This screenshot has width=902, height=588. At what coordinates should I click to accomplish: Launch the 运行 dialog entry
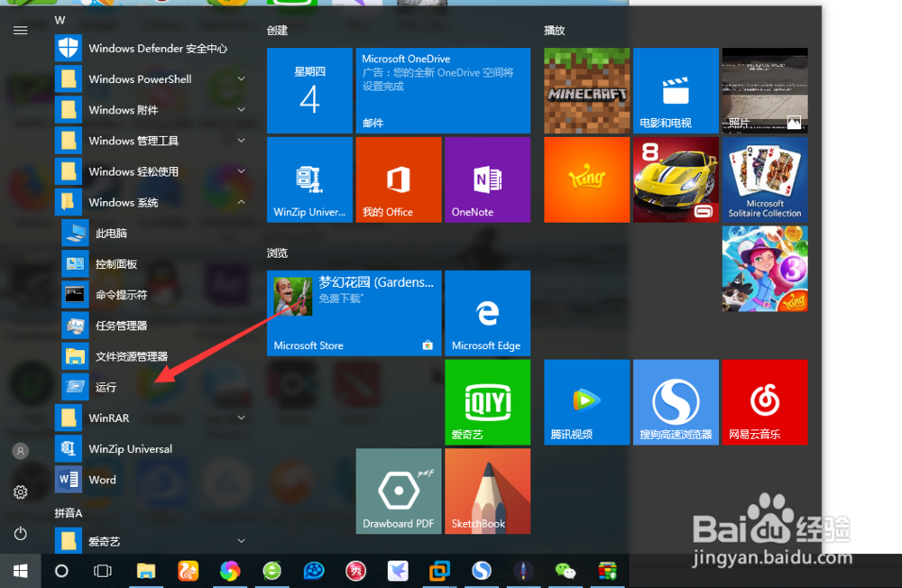156,387
